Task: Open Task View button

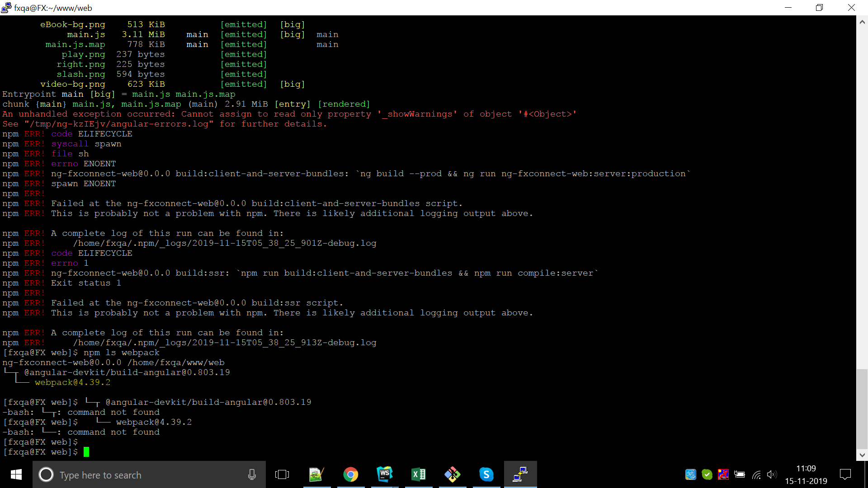Action: pos(282,474)
